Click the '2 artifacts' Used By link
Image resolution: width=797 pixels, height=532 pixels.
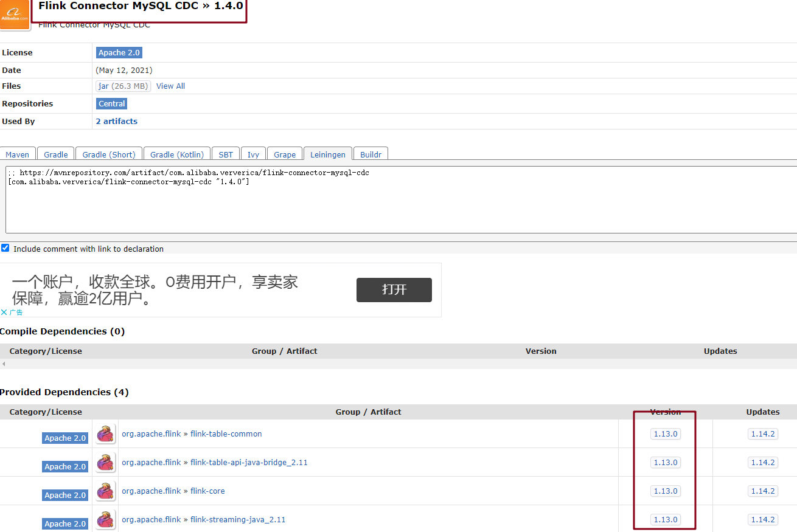[x=116, y=121]
